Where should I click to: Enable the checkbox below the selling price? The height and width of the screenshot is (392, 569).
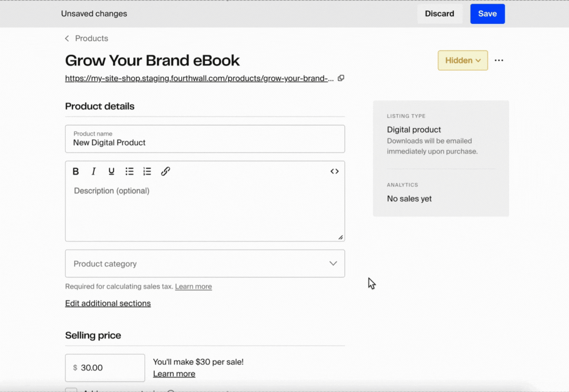pos(71,390)
